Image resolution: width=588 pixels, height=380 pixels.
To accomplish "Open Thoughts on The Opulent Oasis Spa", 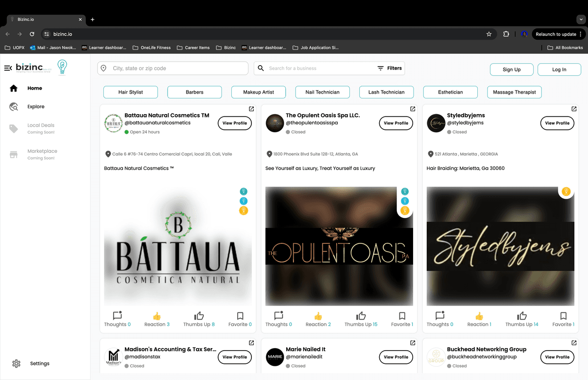I will (x=279, y=319).
